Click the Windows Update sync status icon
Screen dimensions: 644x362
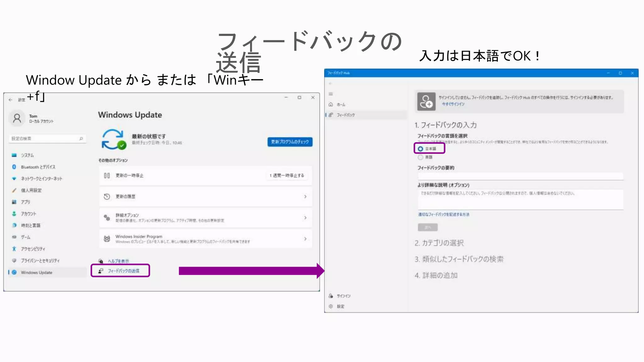point(113,139)
